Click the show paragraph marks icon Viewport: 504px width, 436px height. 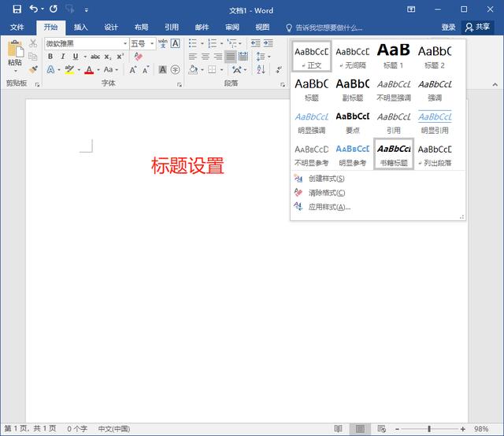(279, 69)
